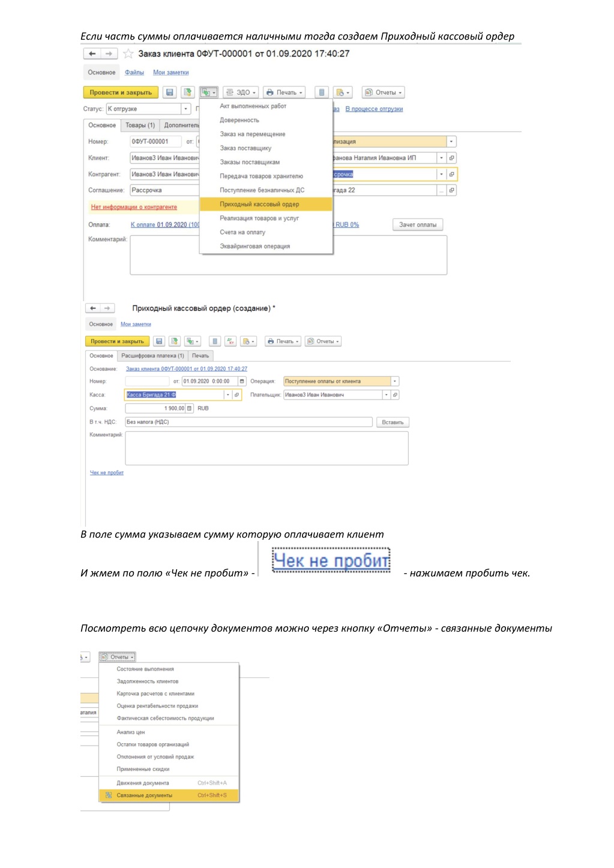
Task: Expand the Плательщик dropdown arrow
Action: tap(387, 395)
